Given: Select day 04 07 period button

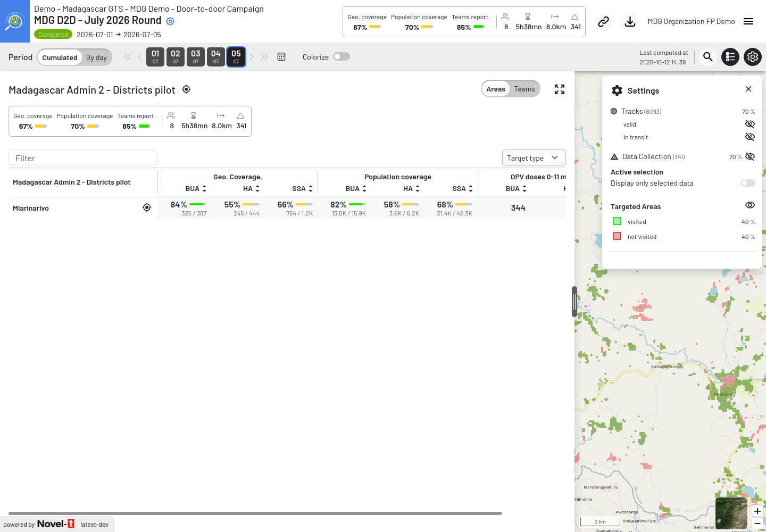Looking at the screenshot, I should pos(216,56).
